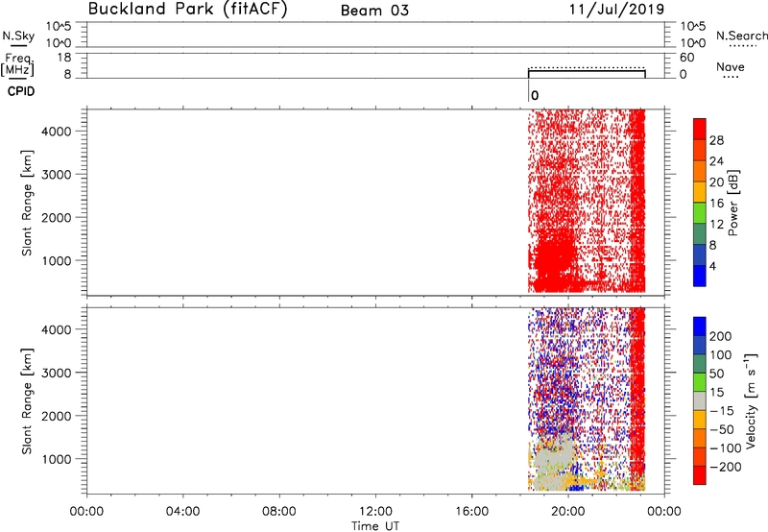Click the "2000" tick in velocity panel
The image size is (768, 532).
point(57,416)
